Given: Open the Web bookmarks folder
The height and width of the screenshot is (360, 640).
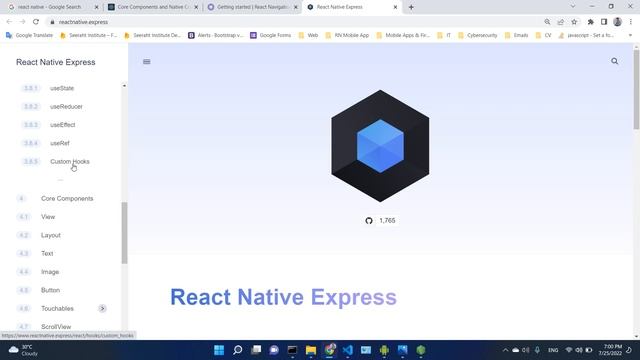Looking at the screenshot, I should [x=308, y=36].
